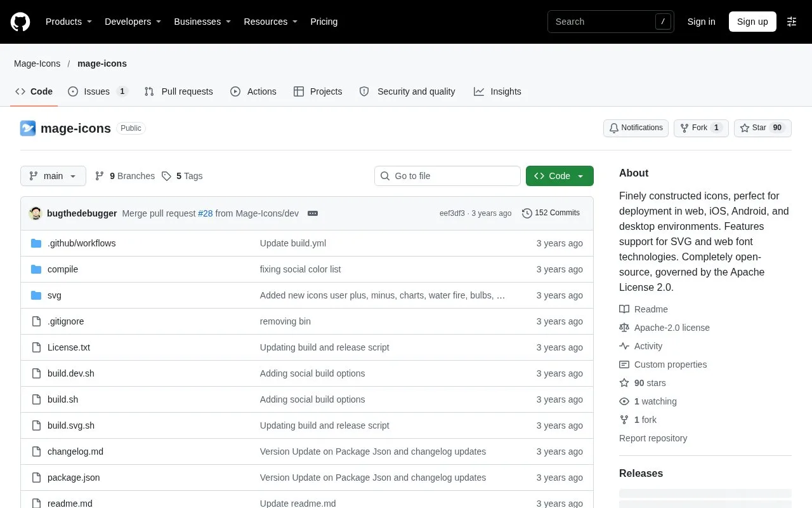View the 9 Branches list
Viewport: 812px width, 508px height.
125,176
